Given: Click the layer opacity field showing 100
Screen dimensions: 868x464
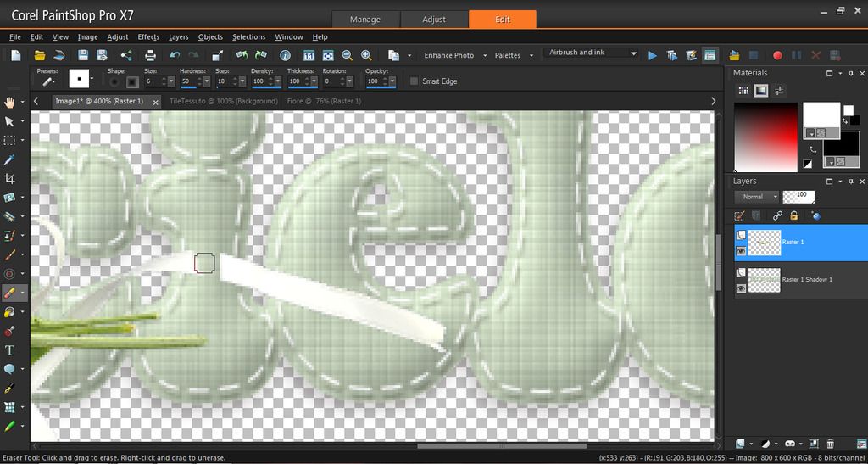Looking at the screenshot, I should point(798,197).
